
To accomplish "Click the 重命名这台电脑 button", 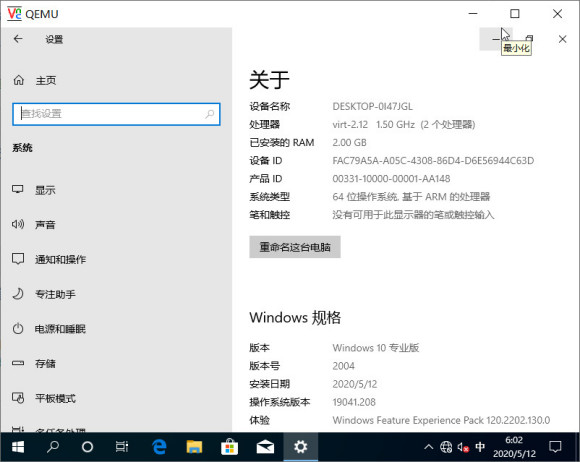I will (295, 247).
